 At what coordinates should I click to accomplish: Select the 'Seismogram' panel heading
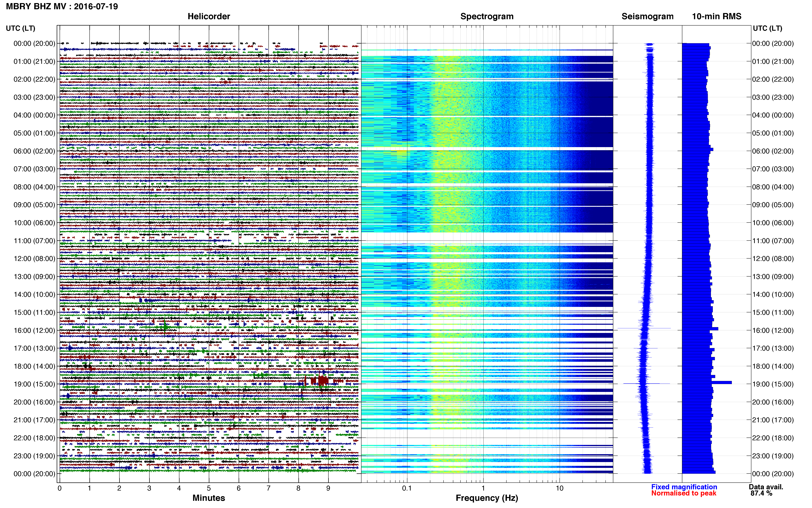pos(648,16)
